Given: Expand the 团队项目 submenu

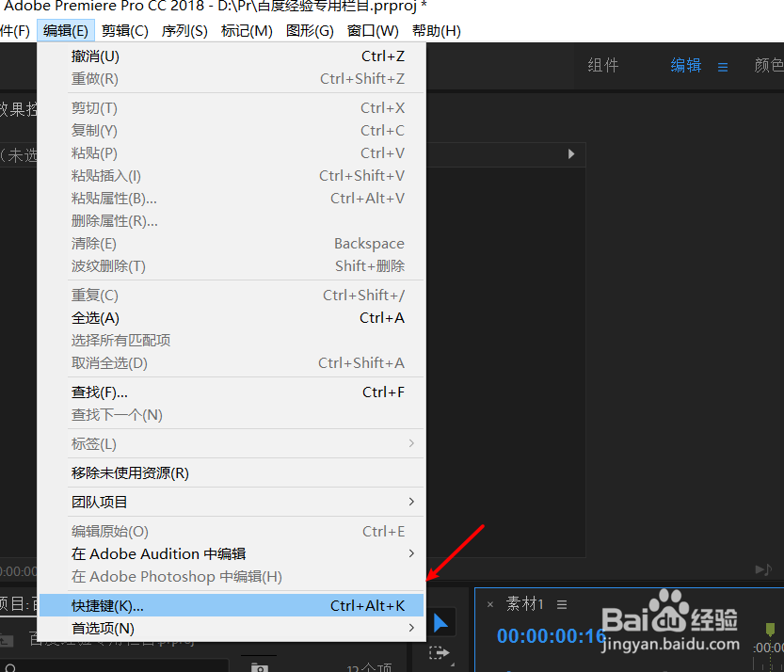Looking at the screenshot, I should point(231,502).
